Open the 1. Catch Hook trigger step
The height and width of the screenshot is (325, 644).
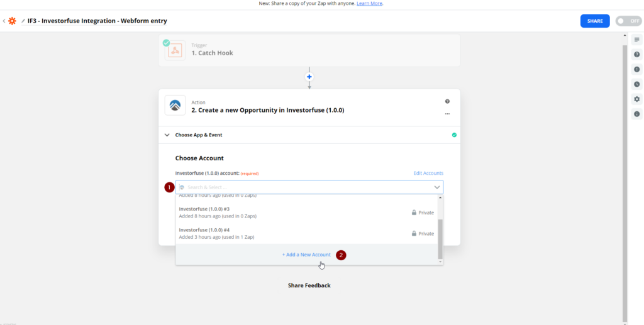pyautogui.click(x=309, y=50)
